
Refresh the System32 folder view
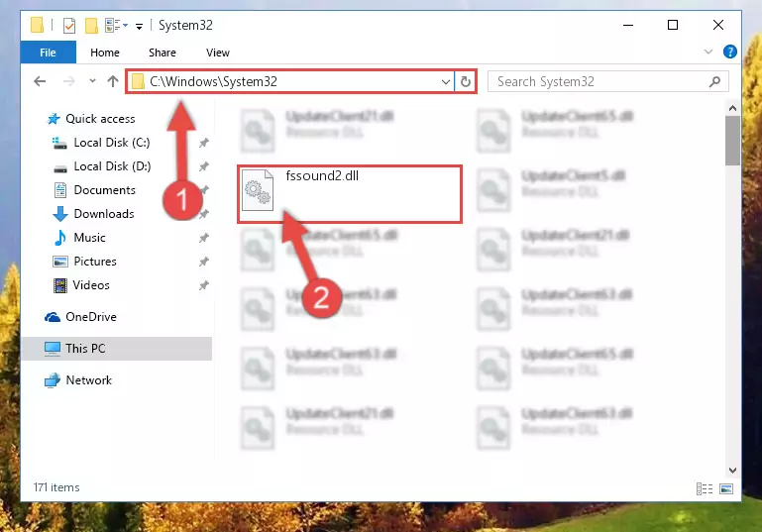click(466, 81)
